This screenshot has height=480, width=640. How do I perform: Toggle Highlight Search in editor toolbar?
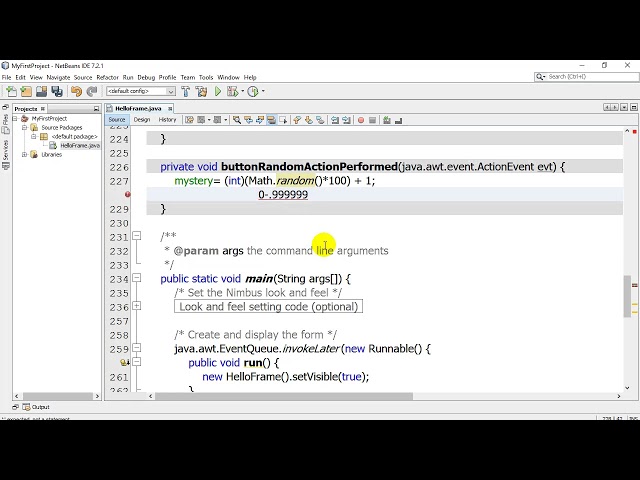click(x=271, y=120)
